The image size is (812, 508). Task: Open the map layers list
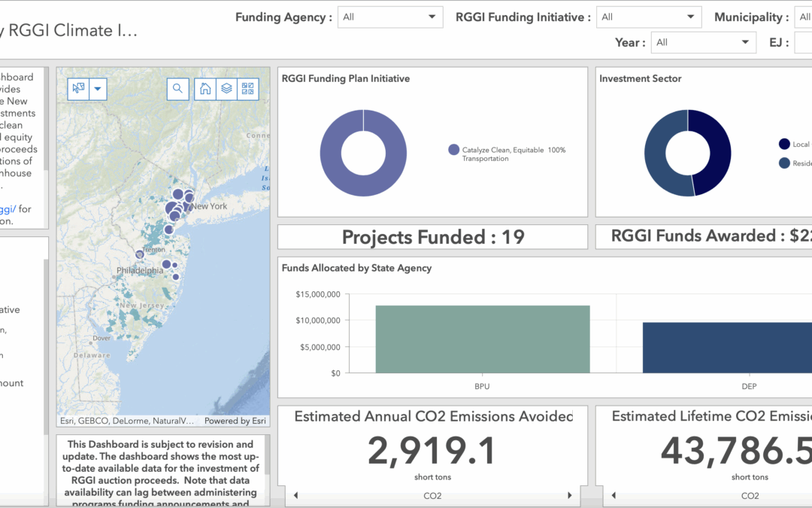coord(226,89)
